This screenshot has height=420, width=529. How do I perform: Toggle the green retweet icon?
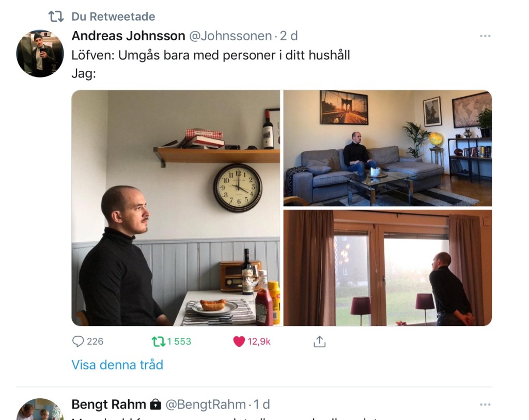click(159, 341)
